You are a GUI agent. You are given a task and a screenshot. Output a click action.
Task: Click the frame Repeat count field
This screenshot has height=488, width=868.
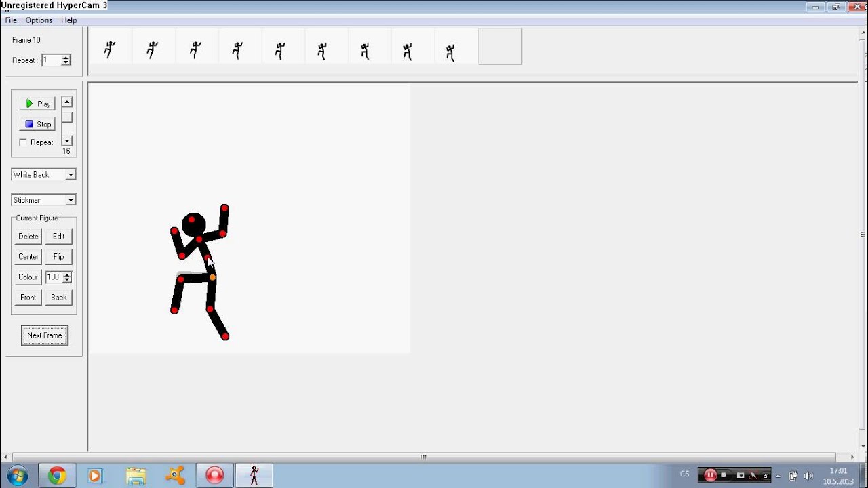pos(51,60)
